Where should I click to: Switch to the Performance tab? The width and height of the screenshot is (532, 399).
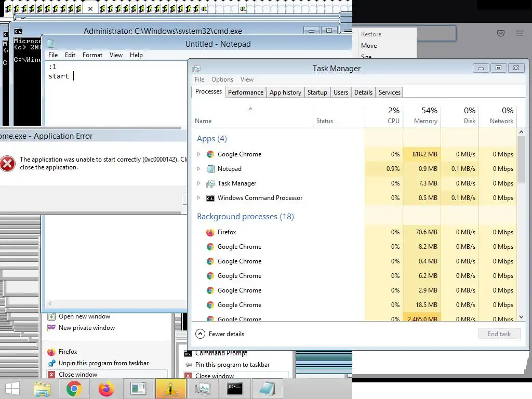coord(246,92)
